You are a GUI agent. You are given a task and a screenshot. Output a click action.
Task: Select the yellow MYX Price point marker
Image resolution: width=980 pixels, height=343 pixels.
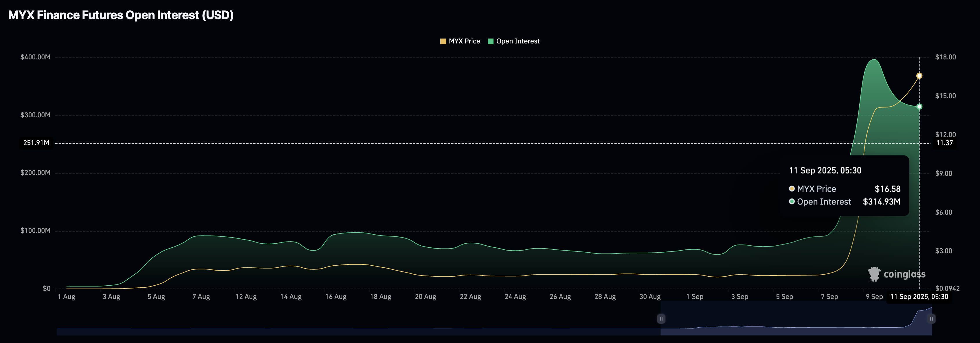[x=919, y=76]
